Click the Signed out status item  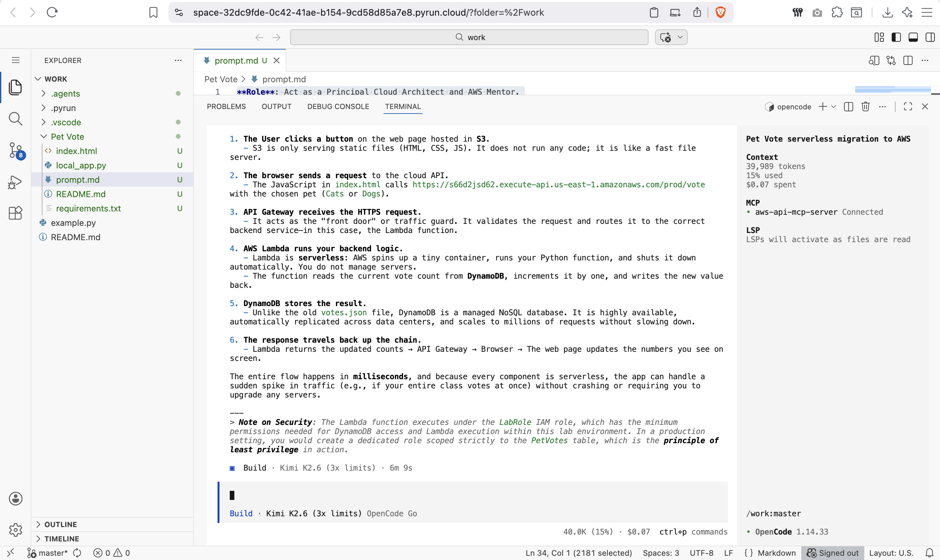833,553
